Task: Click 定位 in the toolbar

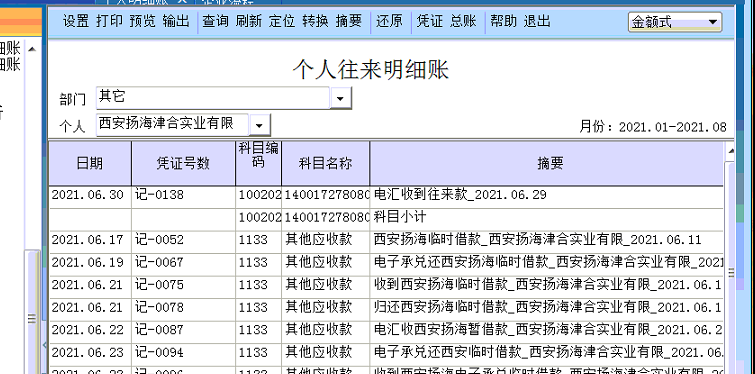Action: 282,21
